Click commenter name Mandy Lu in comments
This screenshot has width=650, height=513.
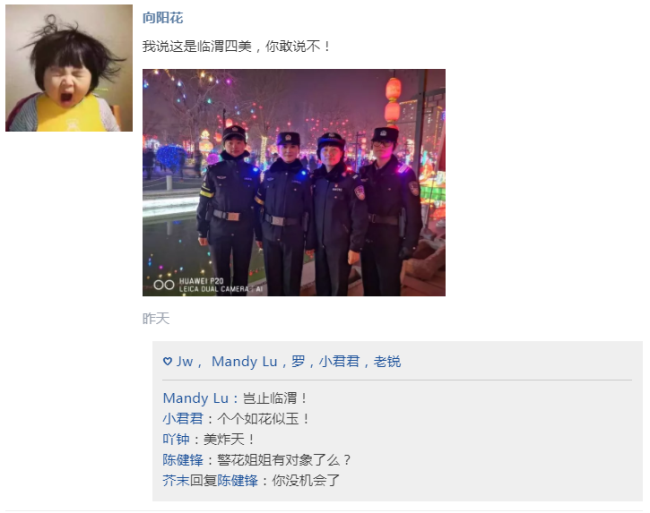point(196,398)
